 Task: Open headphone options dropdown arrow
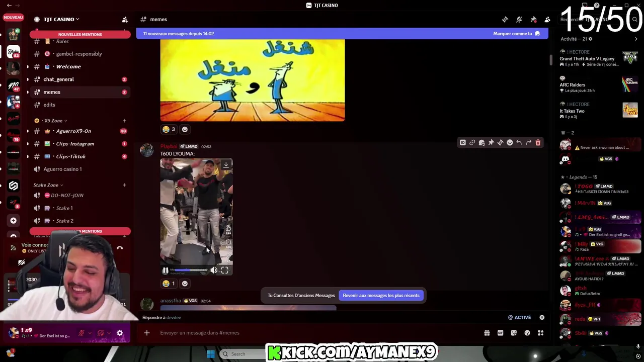click(x=109, y=333)
